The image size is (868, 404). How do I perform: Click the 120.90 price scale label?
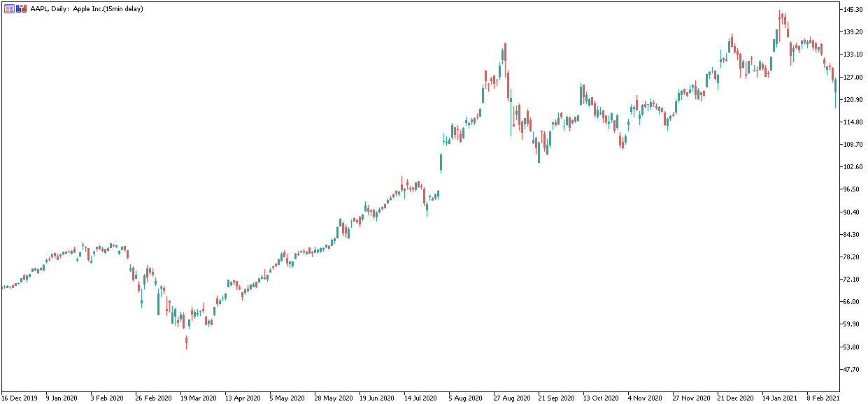tap(853, 99)
